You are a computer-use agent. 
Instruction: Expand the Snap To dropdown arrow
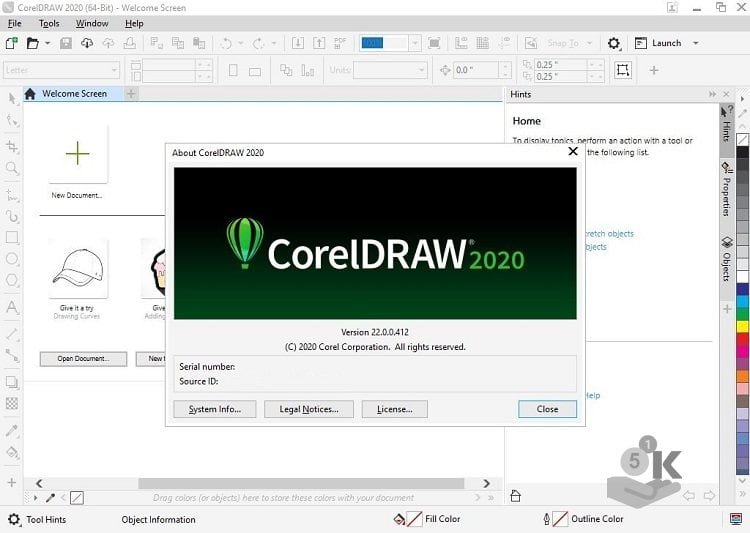tap(589, 43)
